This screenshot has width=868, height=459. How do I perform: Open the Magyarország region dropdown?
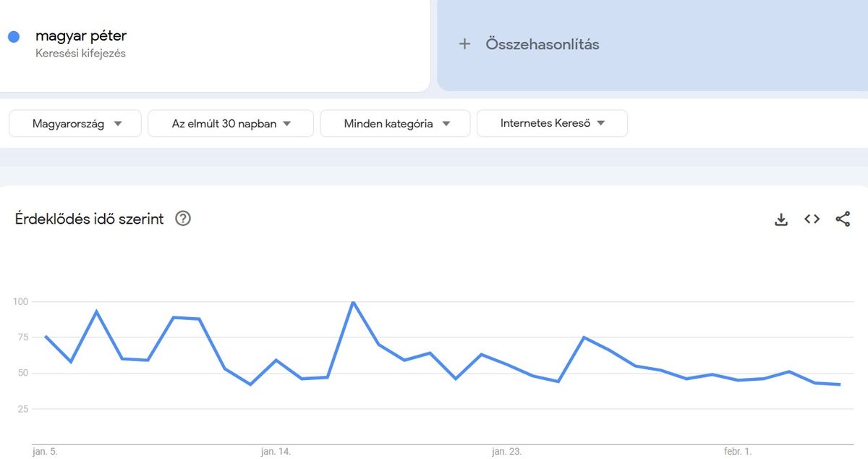tap(75, 124)
